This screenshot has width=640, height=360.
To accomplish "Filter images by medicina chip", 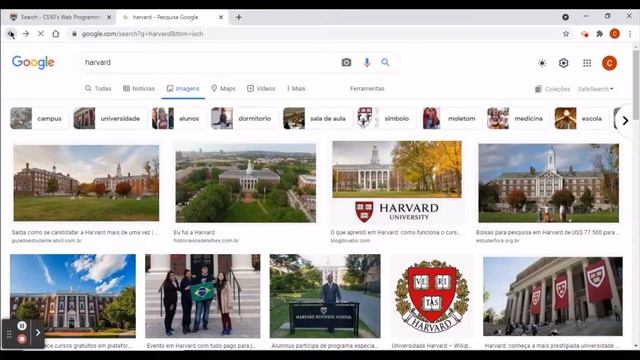I will tap(517, 118).
